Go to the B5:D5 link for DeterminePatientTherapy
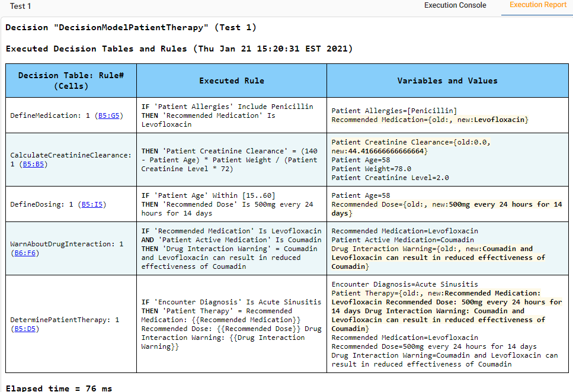 click(x=24, y=329)
